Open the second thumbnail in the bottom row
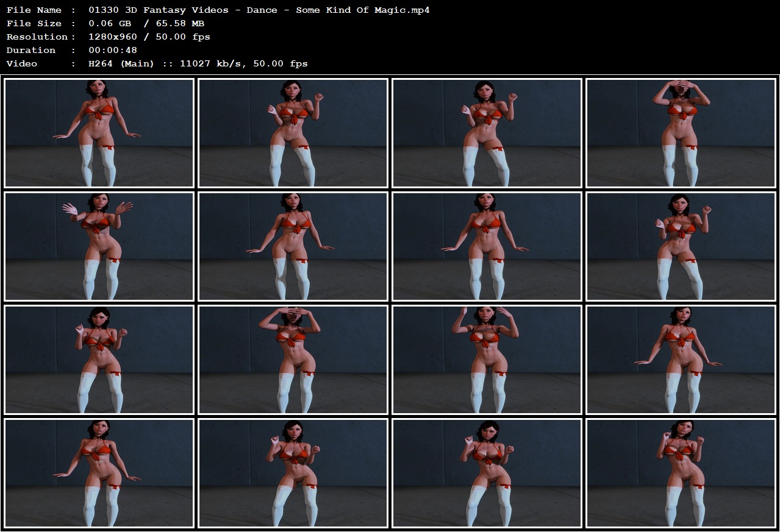Viewport: 780px width, 532px height. [293, 473]
